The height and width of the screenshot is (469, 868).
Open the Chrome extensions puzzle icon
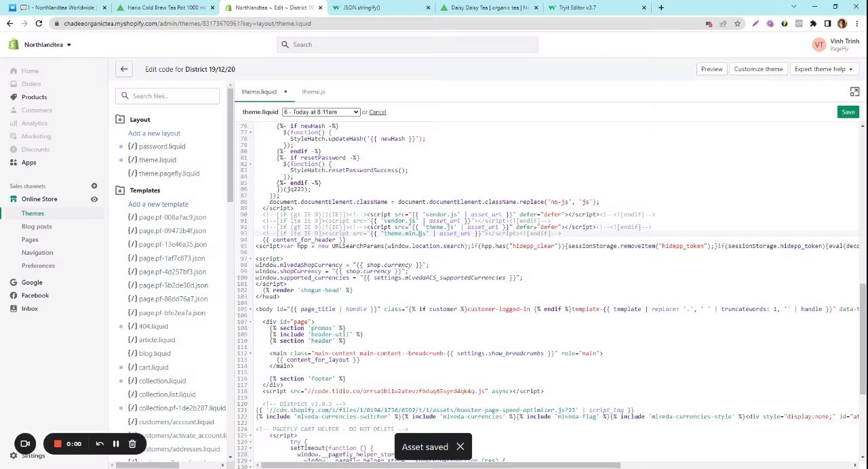[x=813, y=23]
